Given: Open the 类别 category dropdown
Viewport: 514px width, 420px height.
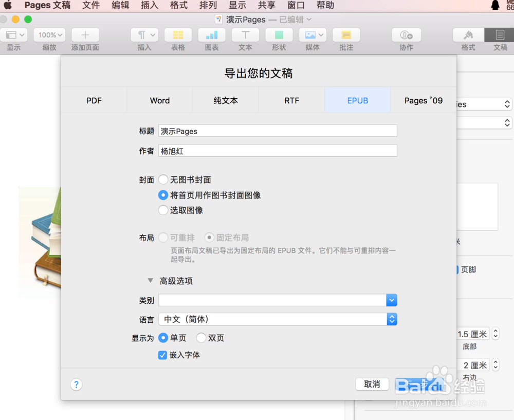Looking at the screenshot, I should [392, 300].
